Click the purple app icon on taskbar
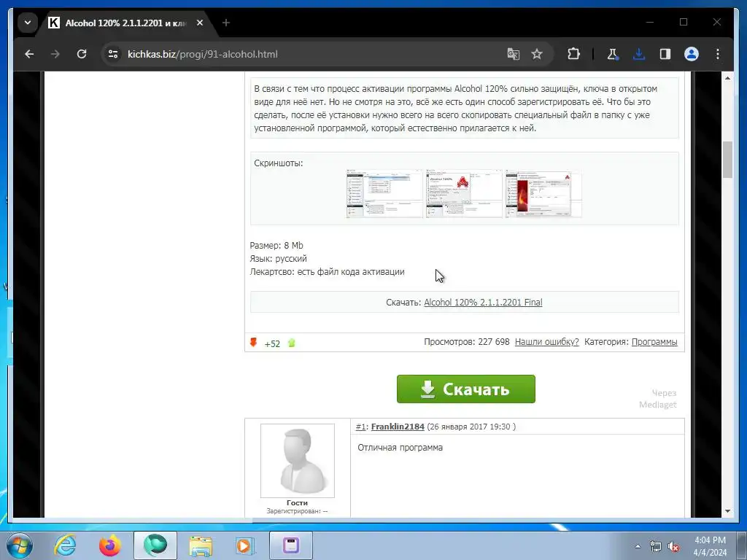Viewport: 747px width, 560px height. click(x=291, y=545)
